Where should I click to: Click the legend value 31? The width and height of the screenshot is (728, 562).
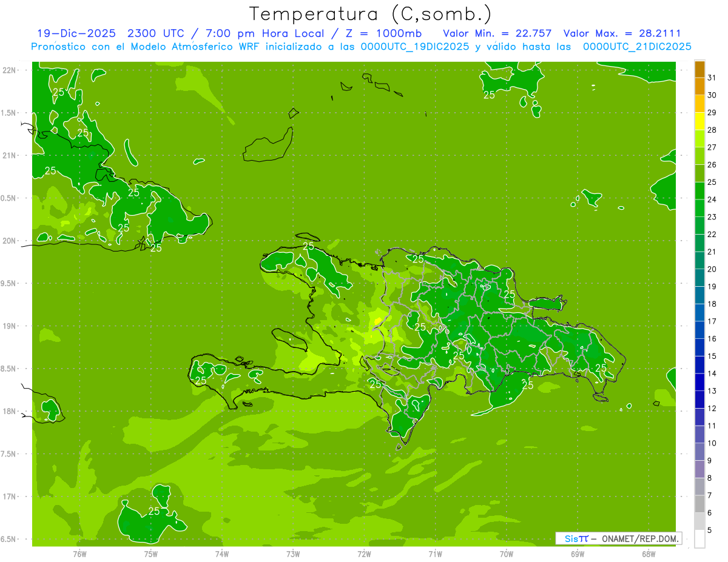pyautogui.click(x=712, y=78)
